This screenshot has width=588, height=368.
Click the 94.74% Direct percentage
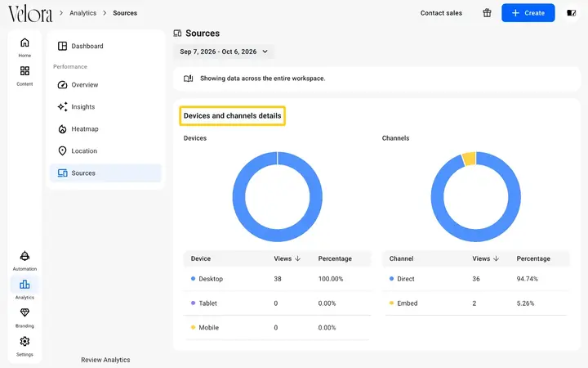528,279
